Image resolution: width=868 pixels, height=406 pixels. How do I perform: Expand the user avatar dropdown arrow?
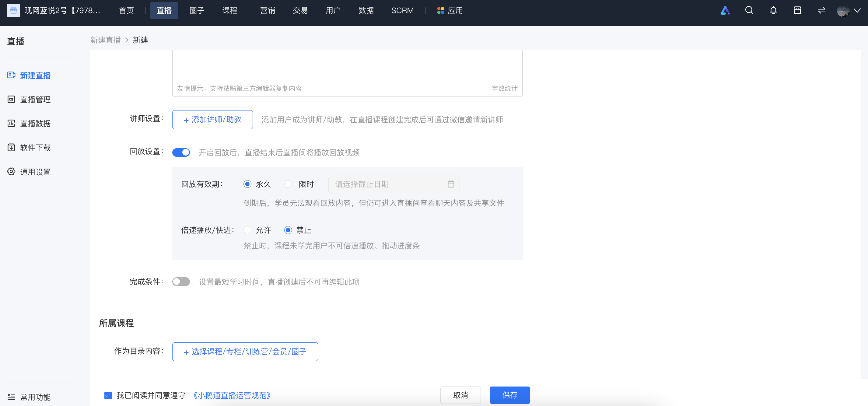(857, 10)
